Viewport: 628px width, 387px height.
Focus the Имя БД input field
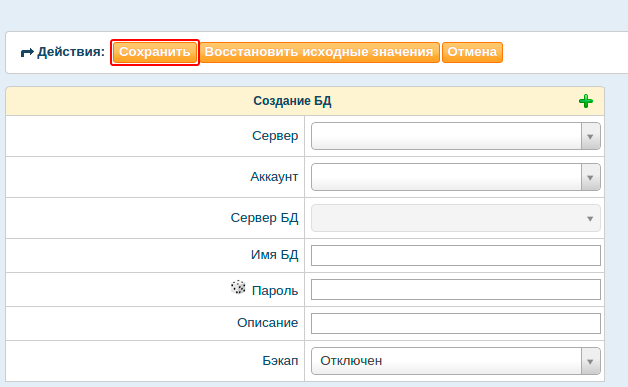click(x=456, y=255)
